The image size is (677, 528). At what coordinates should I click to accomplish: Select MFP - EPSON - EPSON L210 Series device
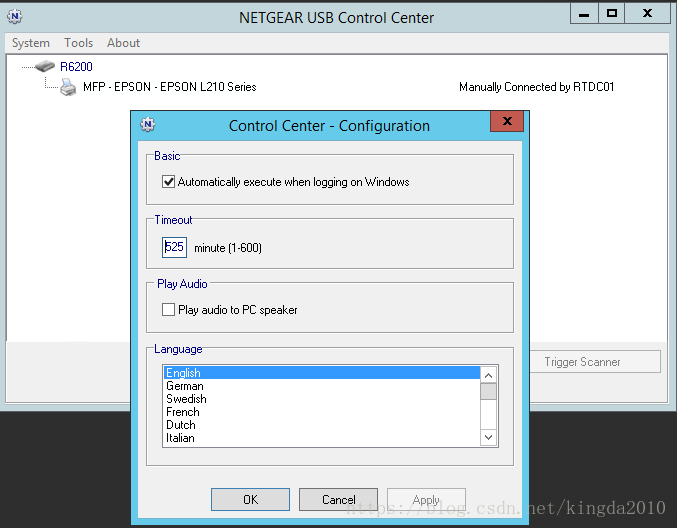coord(170,87)
